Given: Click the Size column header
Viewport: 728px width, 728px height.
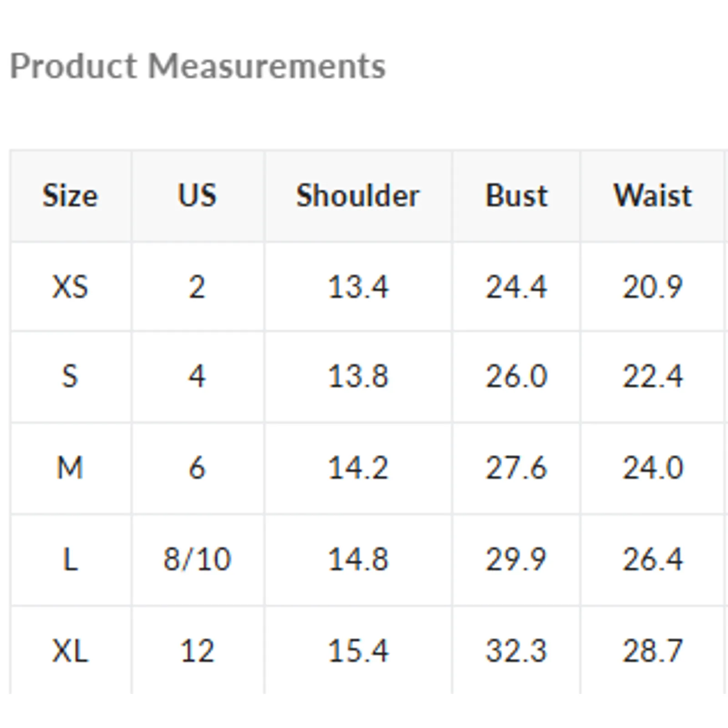Looking at the screenshot, I should tap(70, 196).
